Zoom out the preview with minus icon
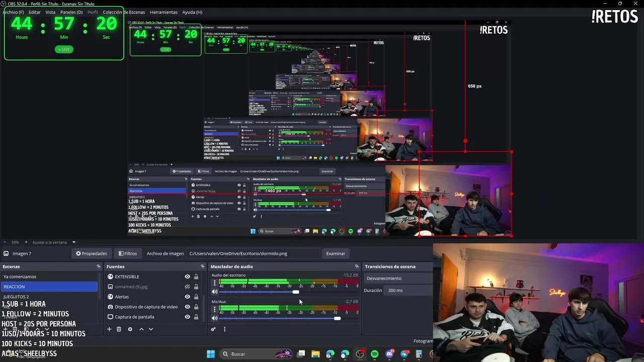Viewport: 644px width, 362px height. (6, 242)
